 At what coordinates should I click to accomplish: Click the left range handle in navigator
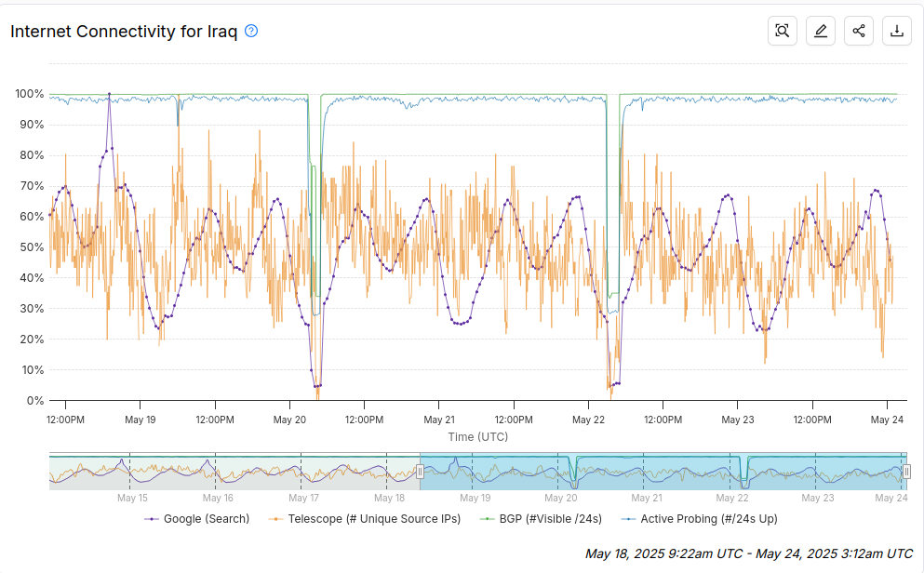421,471
